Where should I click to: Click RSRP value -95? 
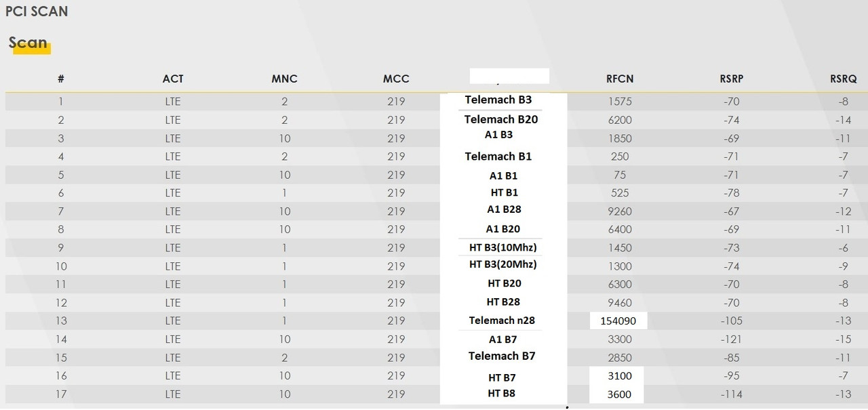[x=732, y=376]
